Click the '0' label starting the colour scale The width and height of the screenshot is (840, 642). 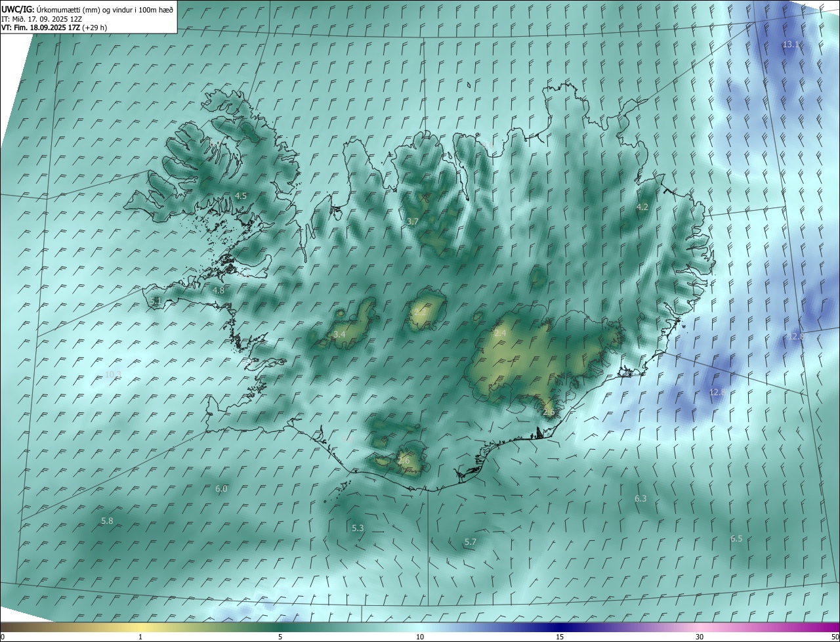click(3, 637)
